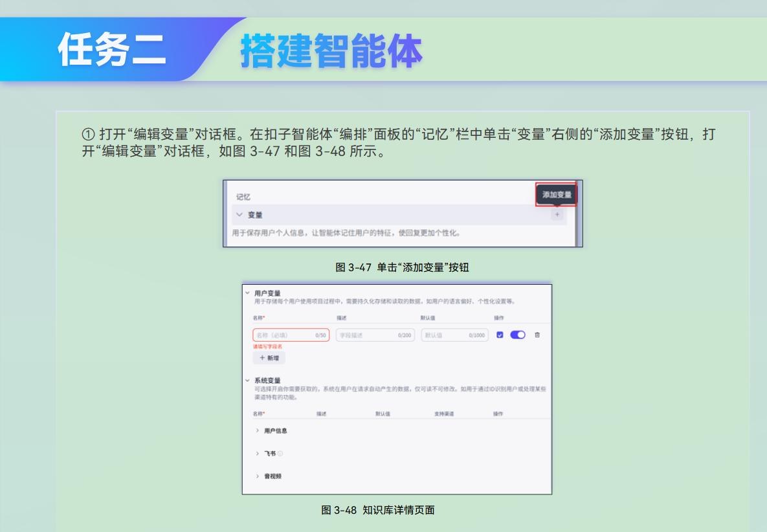Screen dimensions: 767x532
Task: Click the 搭建智能体 slide title
Action: 331,50
